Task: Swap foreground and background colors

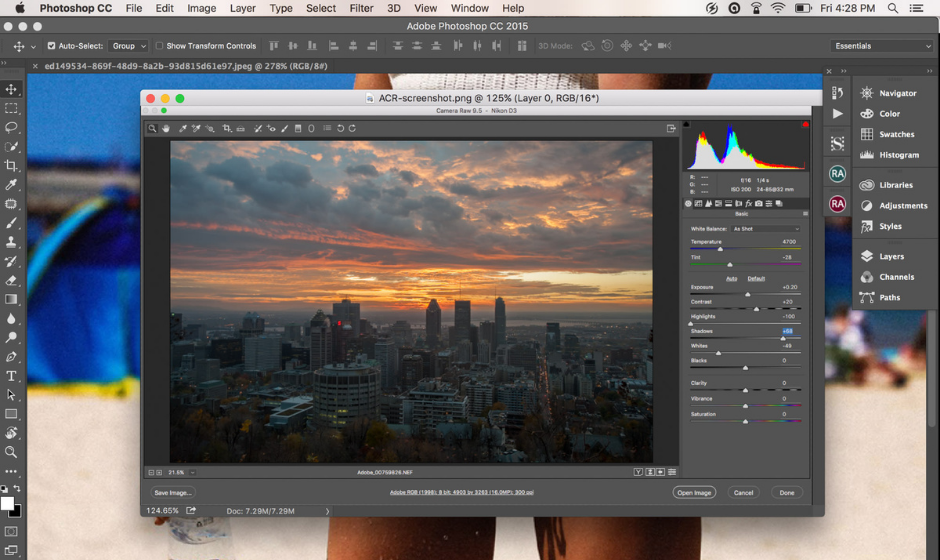Action: 17,489
